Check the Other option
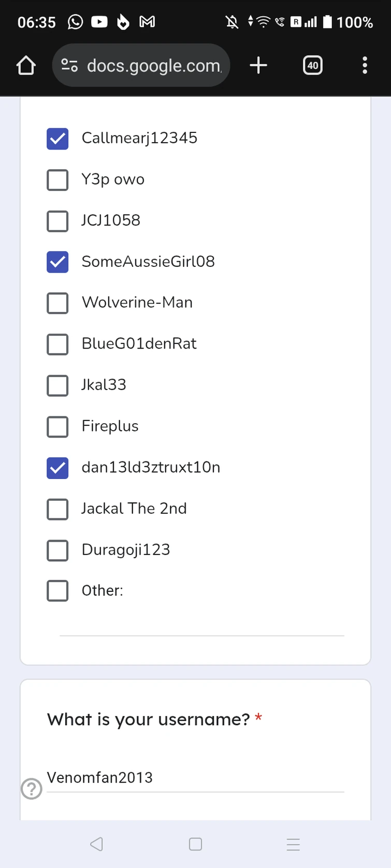 pyautogui.click(x=57, y=591)
